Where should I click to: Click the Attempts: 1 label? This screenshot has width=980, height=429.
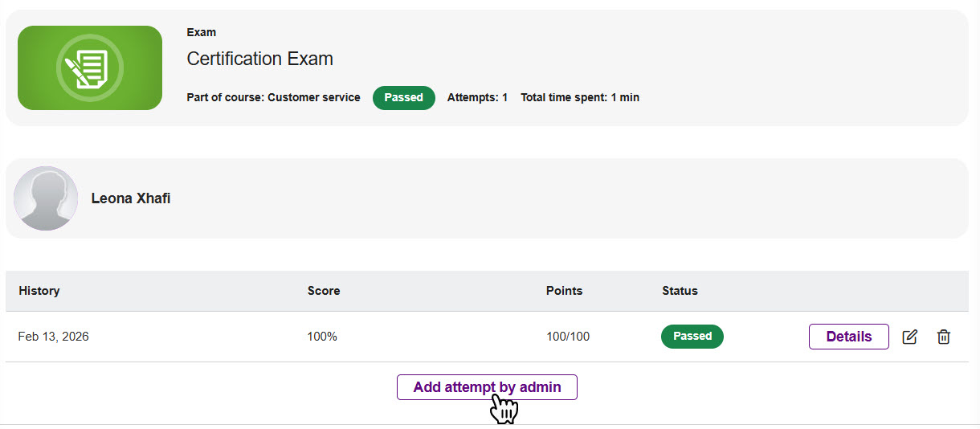(477, 97)
